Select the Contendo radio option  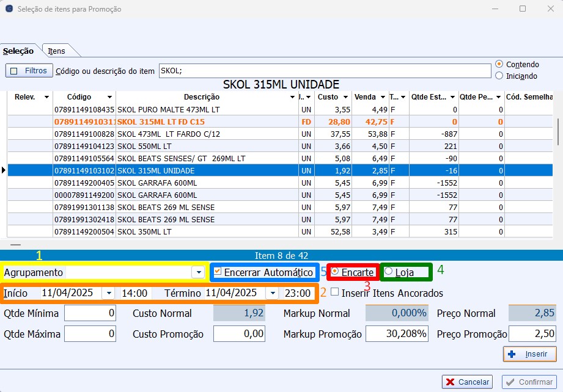click(499, 64)
